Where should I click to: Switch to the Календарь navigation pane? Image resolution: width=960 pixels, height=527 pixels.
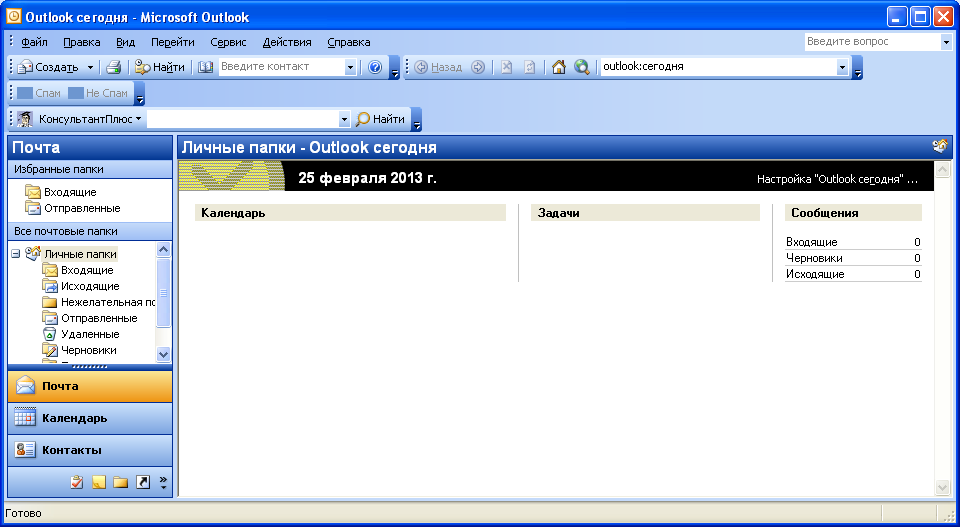point(90,418)
